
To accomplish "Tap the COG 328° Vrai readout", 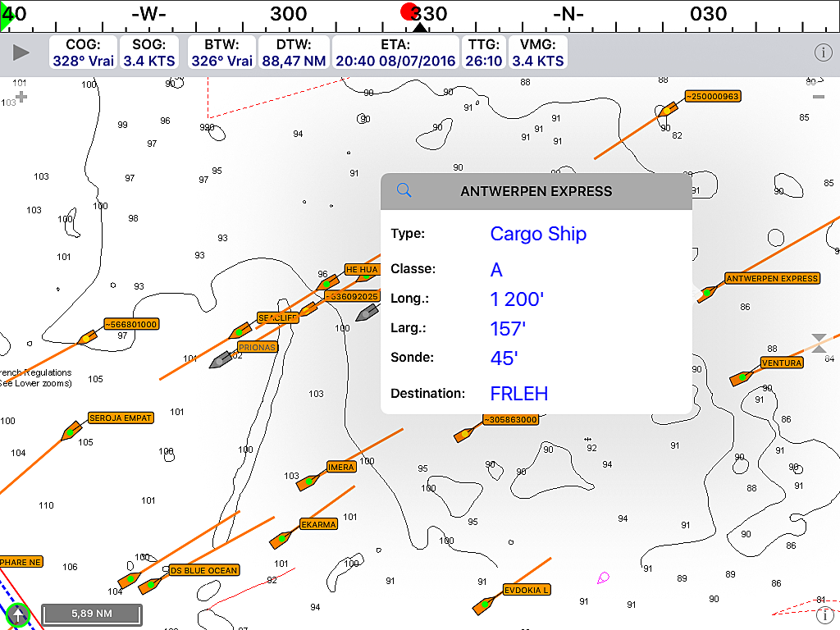I will pos(83,52).
